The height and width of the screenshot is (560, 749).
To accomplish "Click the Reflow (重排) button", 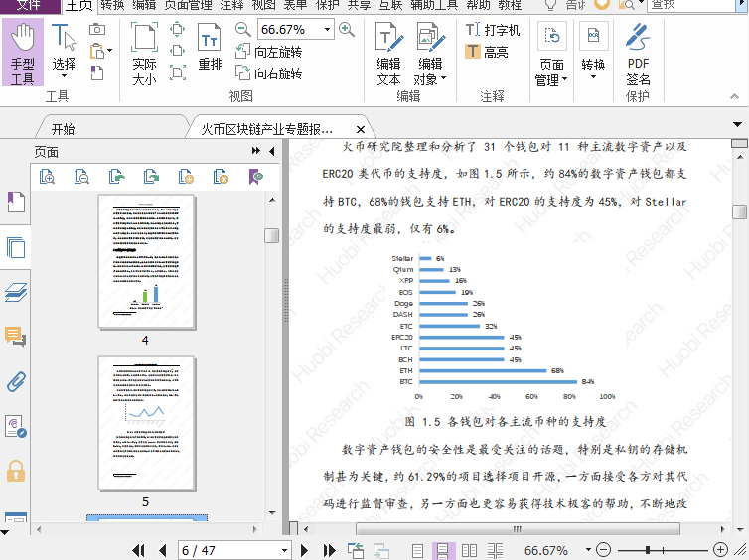I will (210, 48).
